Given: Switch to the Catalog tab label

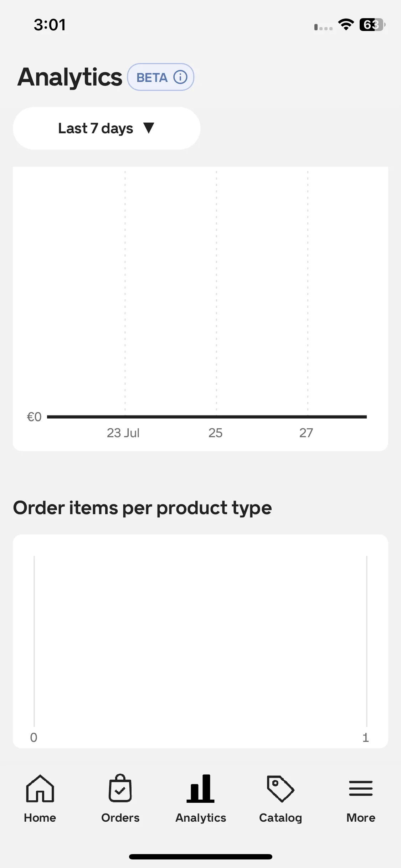Looking at the screenshot, I should tap(281, 818).
